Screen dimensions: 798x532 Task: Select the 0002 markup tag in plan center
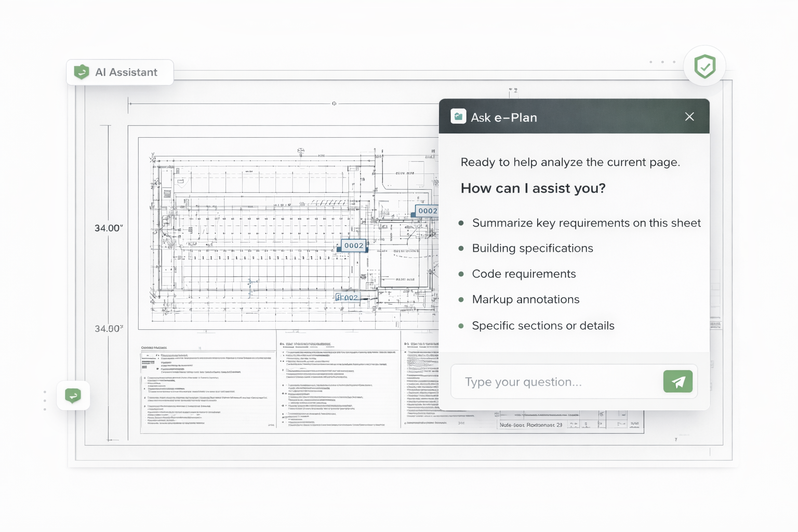[354, 246]
